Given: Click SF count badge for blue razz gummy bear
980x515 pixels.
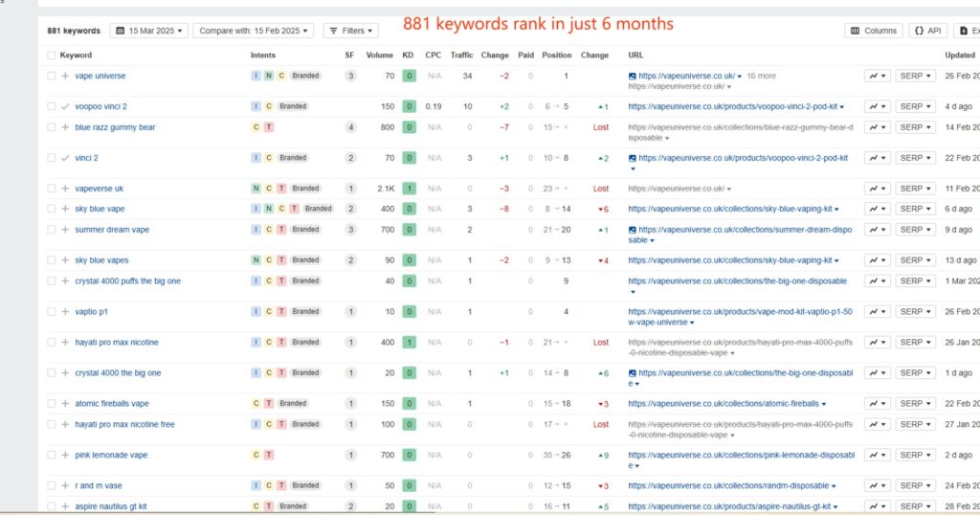Looking at the screenshot, I should tap(350, 127).
